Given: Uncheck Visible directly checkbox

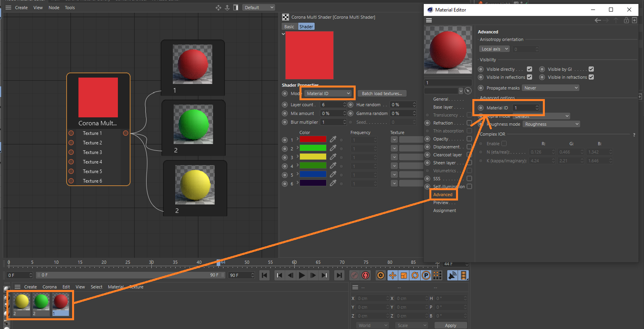Looking at the screenshot, I should pos(529,69).
